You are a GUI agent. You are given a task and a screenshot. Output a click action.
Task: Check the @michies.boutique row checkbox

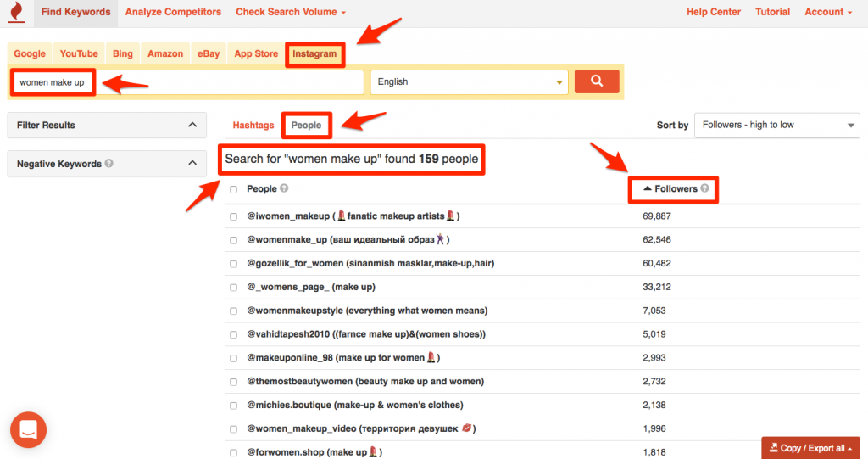234,406
